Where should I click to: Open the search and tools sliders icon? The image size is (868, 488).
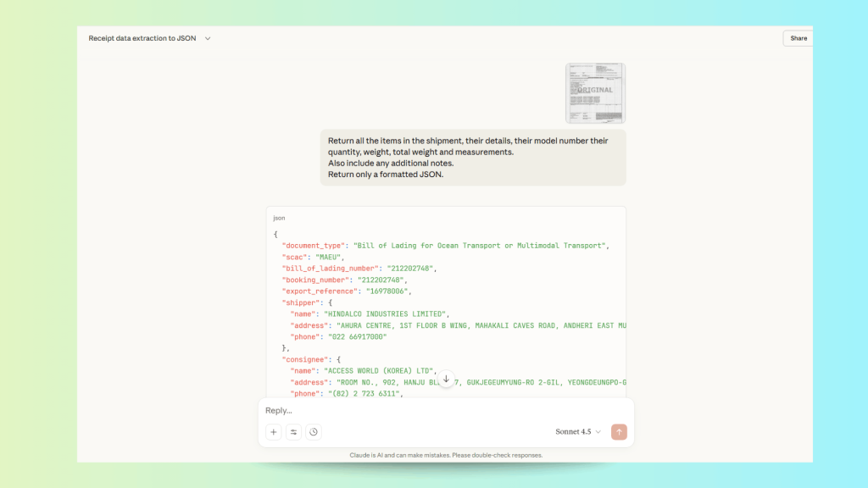click(x=294, y=432)
